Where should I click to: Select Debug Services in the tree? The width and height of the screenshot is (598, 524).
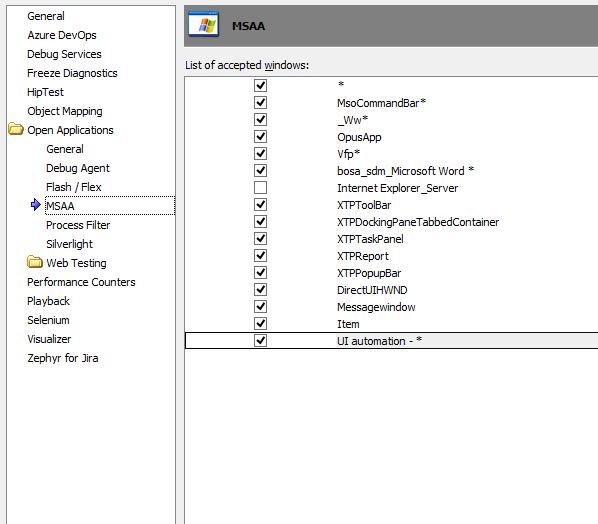[64, 54]
